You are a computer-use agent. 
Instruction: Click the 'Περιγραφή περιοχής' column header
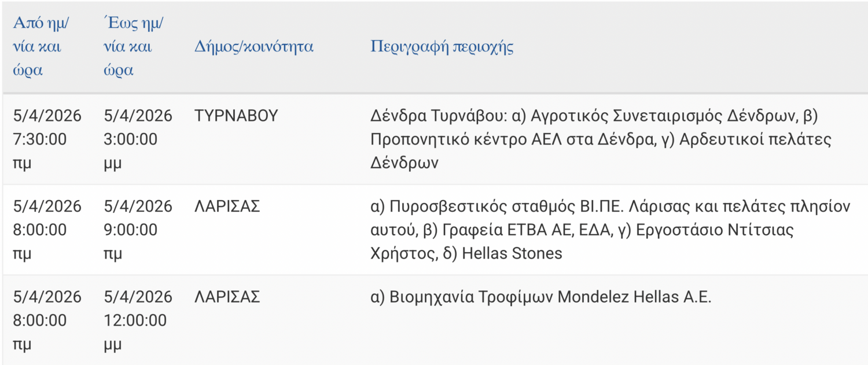point(442,47)
